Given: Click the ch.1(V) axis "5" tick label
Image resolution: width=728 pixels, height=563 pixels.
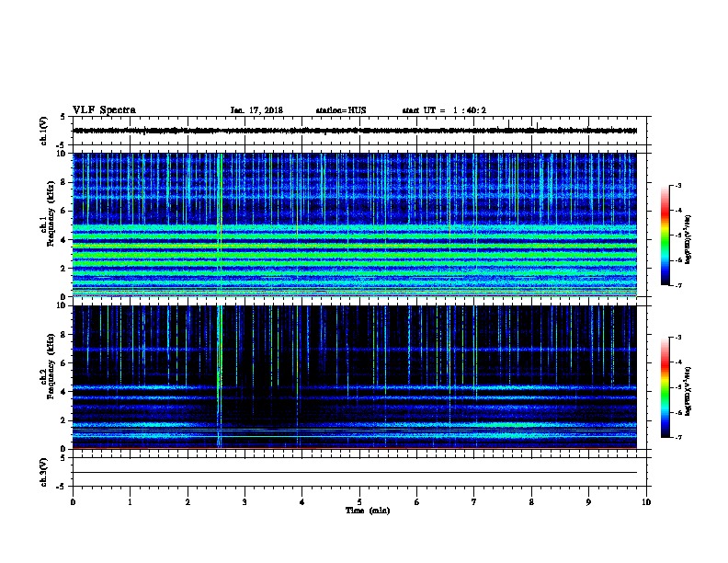Looking at the screenshot, I should tap(63, 117).
